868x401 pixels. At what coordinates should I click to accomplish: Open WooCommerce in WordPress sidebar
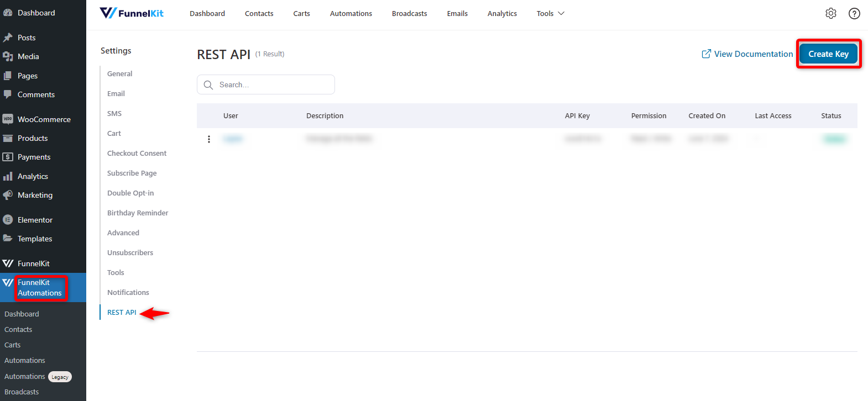click(x=43, y=119)
